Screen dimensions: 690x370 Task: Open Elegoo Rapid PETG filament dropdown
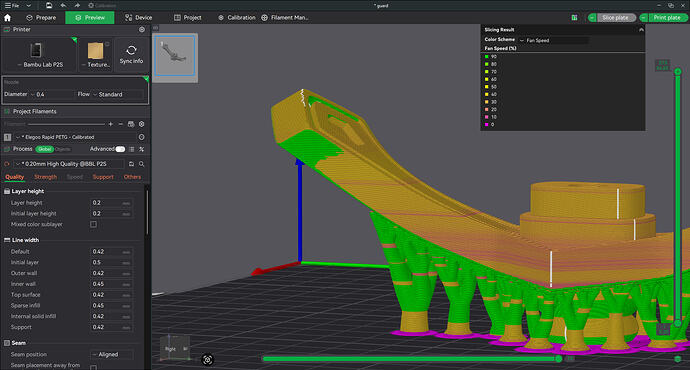click(75, 137)
